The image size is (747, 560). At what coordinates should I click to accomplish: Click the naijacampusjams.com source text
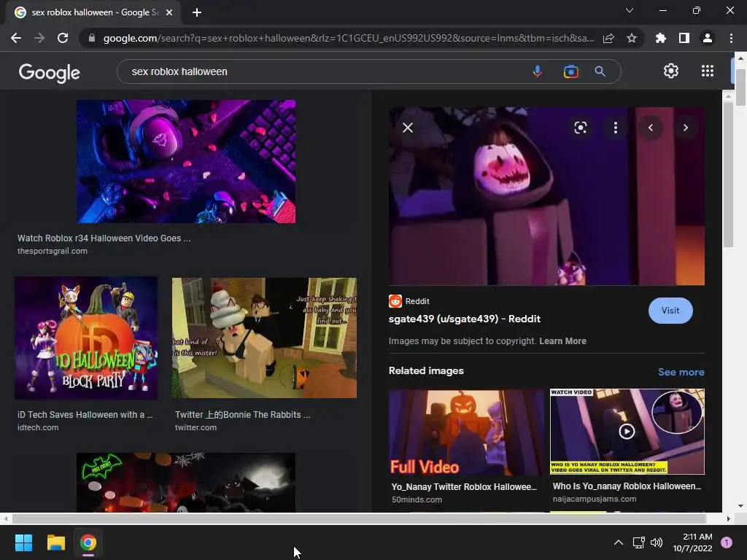click(595, 499)
